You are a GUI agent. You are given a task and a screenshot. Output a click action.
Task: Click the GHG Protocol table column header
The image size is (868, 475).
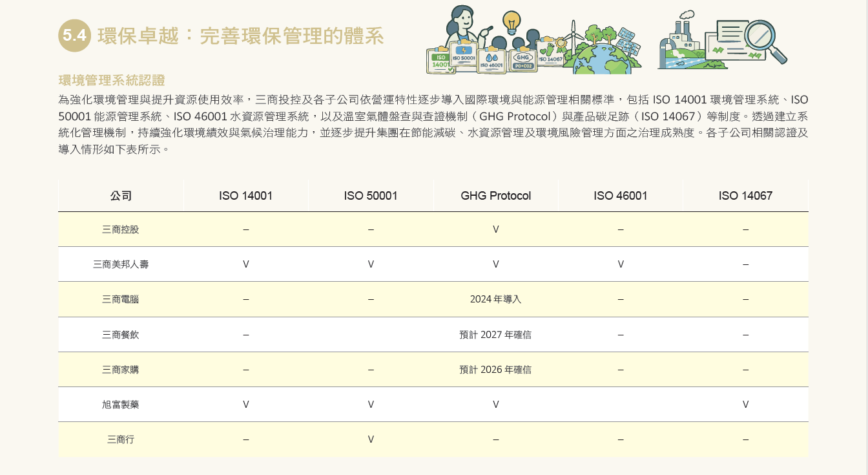(x=496, y=196)
